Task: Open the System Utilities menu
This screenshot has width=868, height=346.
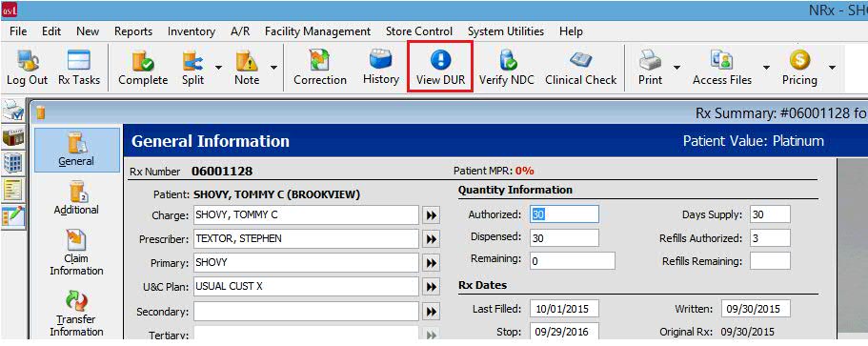Action: click(x=506, y=31)
